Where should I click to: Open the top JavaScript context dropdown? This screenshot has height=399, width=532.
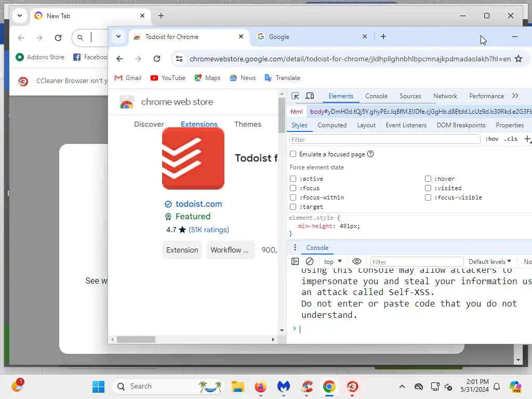point(332,262)
